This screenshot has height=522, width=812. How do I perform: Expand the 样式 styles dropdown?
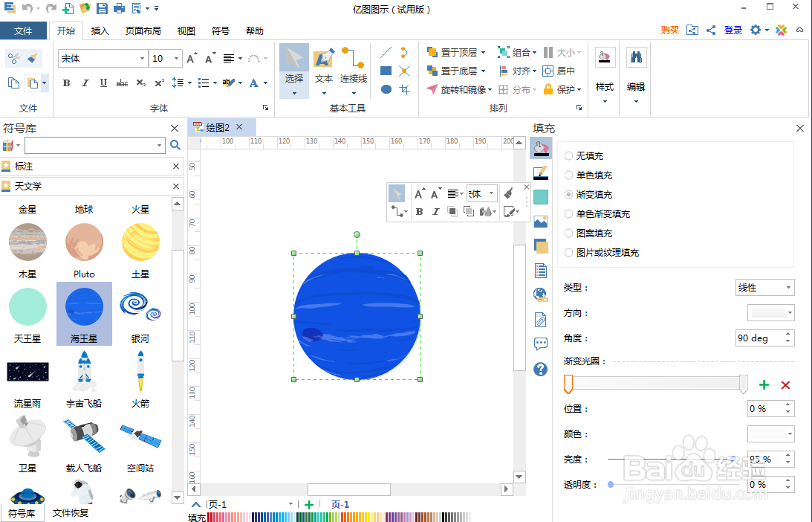(x=605, y=102)
